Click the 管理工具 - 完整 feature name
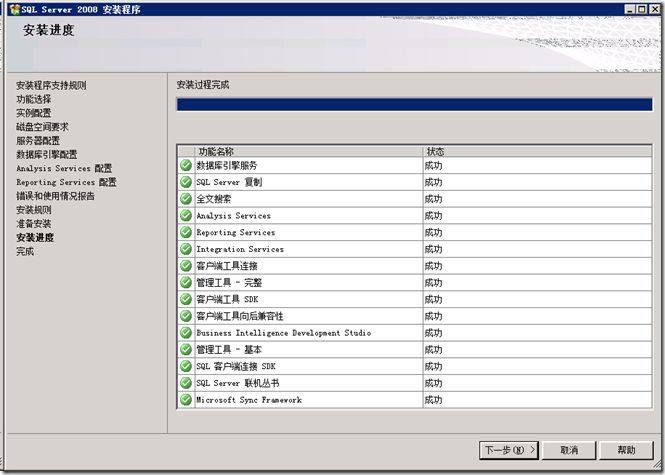The height and width of the screenshot is (475, 665). (x=229, y=283)
